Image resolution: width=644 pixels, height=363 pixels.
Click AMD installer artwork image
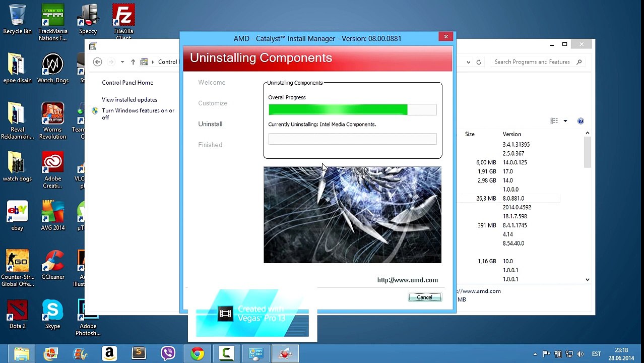(x=352, y=215)
